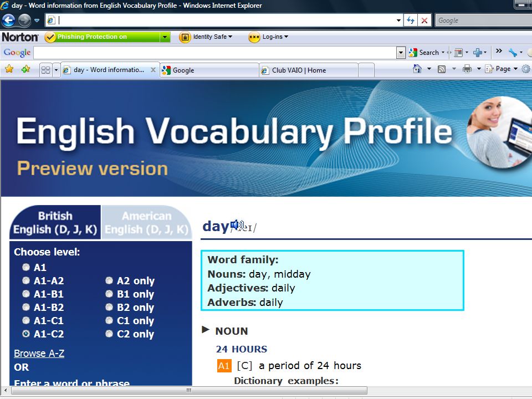532x399 pixels.
Task: Click the browser Back arrow button
Action: click(8, 21)
